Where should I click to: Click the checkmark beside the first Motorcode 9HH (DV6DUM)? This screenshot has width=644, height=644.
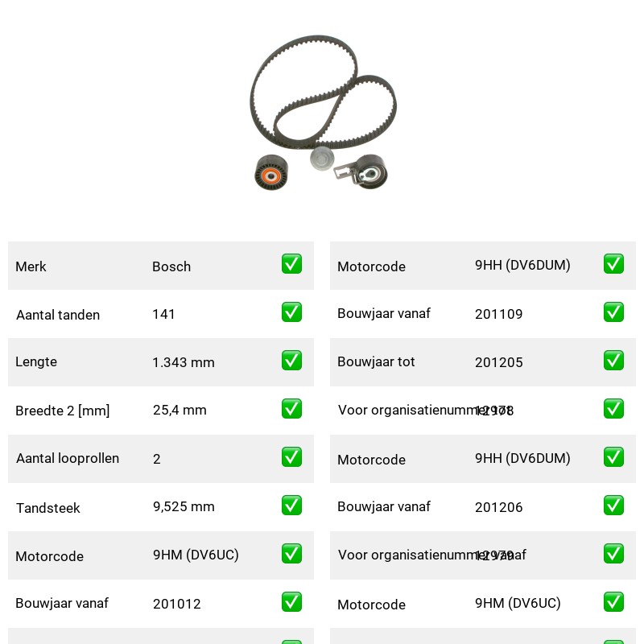pos(613,264)
